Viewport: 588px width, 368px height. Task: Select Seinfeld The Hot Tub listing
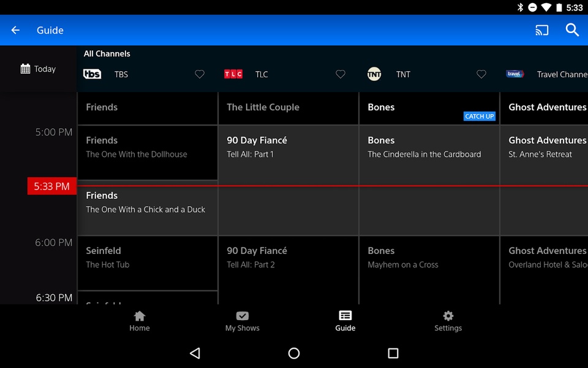click(x=148, y=263)
